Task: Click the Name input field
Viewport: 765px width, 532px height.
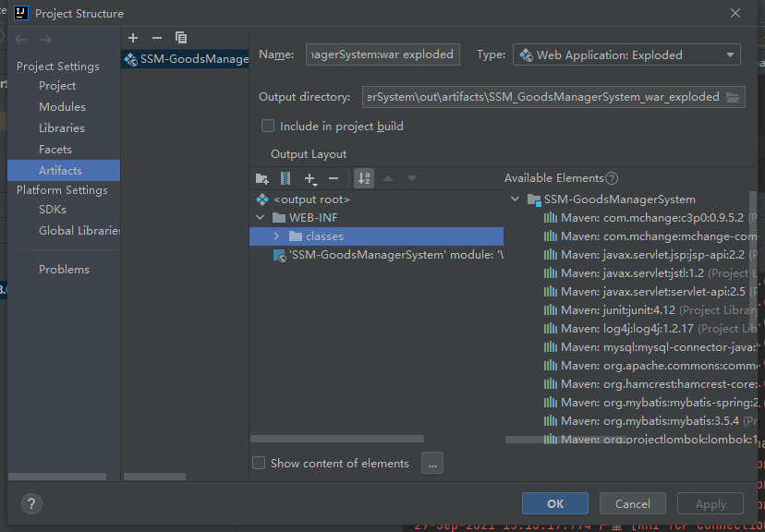Action: tap(382, 54)
